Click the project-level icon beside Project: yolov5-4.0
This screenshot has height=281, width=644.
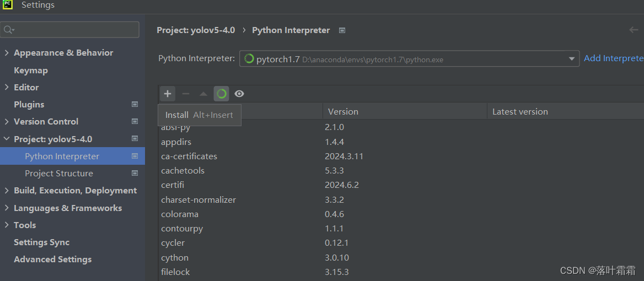(x=135, y=139)
